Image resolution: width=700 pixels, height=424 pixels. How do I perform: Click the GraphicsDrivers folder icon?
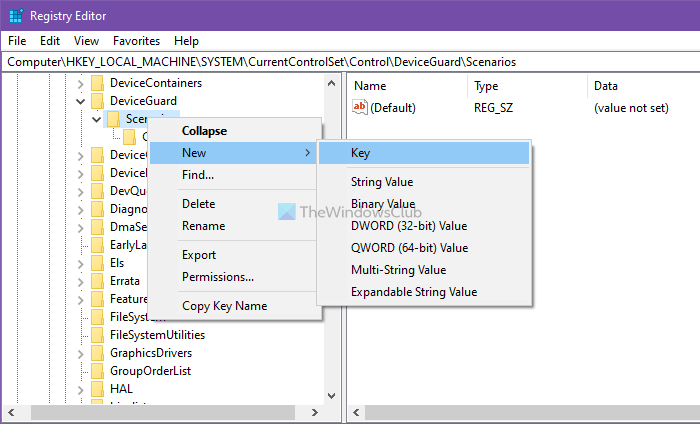coord(97,353)
